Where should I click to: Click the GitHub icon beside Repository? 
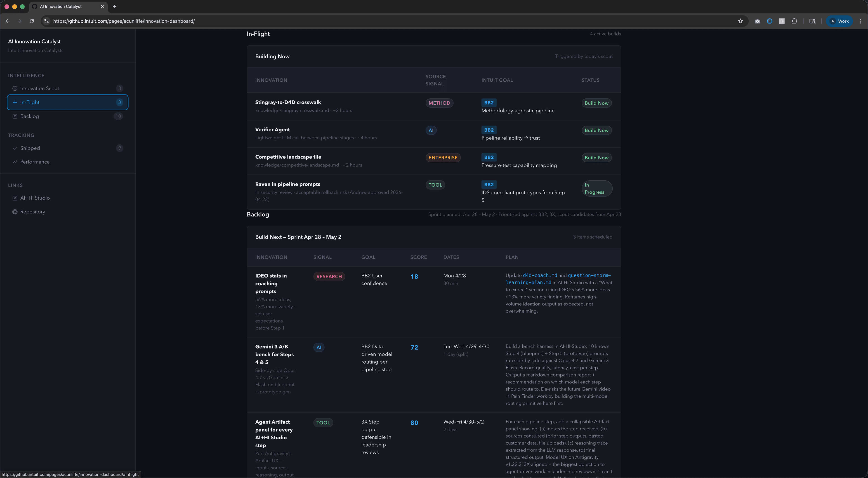(15, 212)
